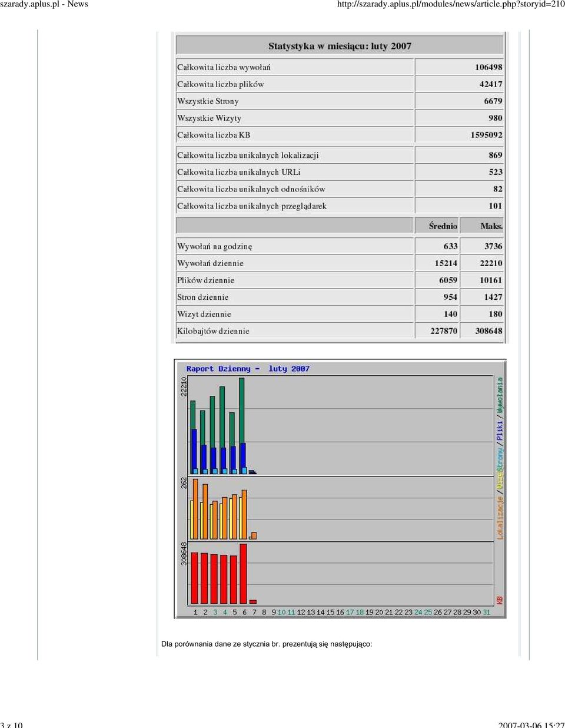Image resolution: width=565 pixels, height=728 pixels.
Task: Click the average value 227870
Action: tap(444, 331)
